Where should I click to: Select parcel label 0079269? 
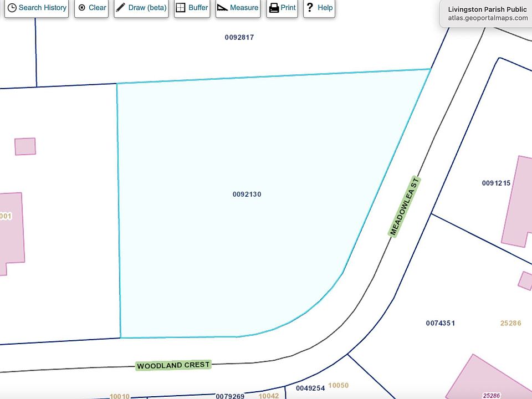tap(230, 396)
